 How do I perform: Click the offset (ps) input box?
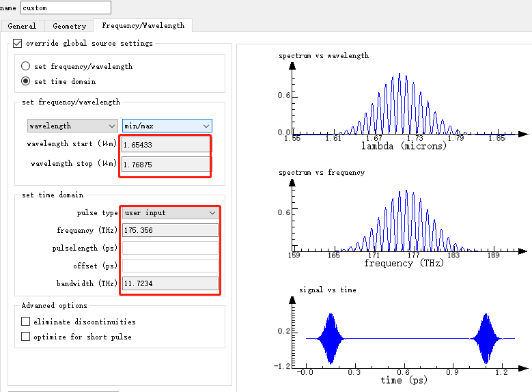pyautogui.click(x=169, y=266)
